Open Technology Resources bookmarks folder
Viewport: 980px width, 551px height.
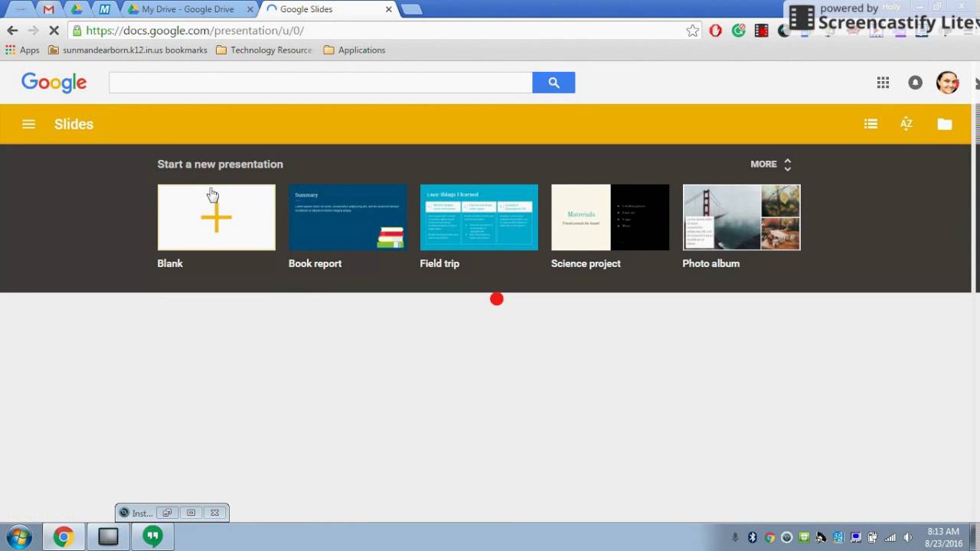click(264, 50)
